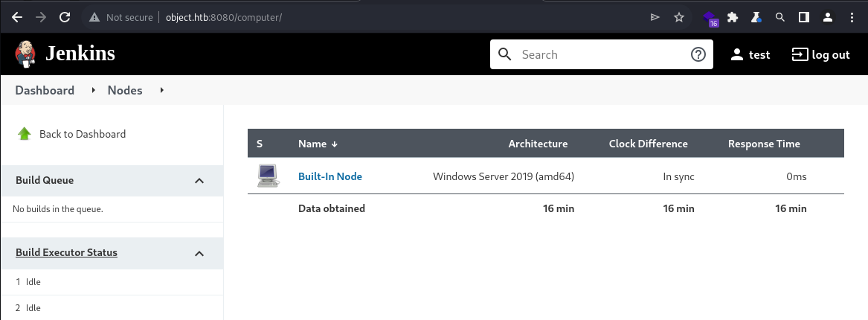The height and width of the screenshot is (320, 868).
Task: Click the send tab arrow icon in address bar
Action: [x=655, y=17]
